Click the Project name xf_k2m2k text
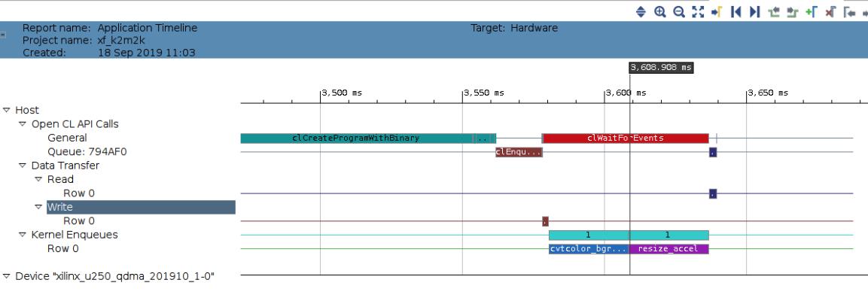This screenshot has width=868, height=301. [84, 41]
